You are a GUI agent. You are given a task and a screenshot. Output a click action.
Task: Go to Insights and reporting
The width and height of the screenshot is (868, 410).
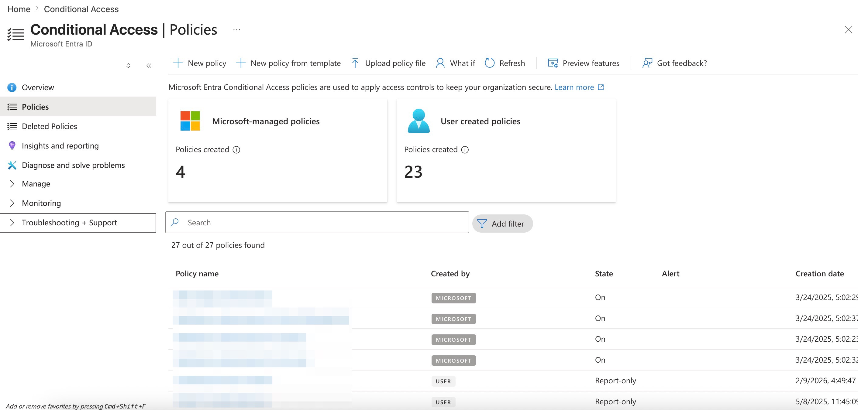(x=78, y=146)
